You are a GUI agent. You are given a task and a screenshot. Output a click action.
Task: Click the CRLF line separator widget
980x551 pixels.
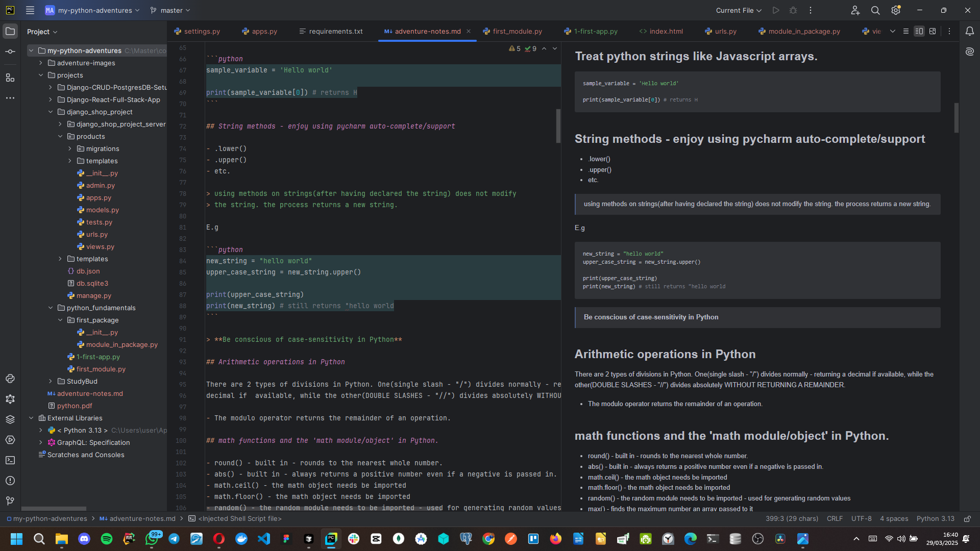tap(835, 518)
